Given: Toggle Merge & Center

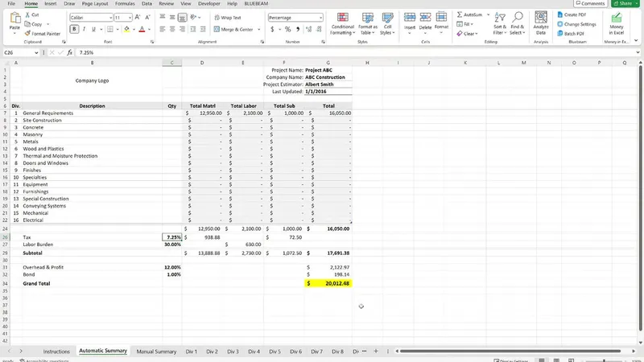Looking at the screenshot, I should coord(233,30).
